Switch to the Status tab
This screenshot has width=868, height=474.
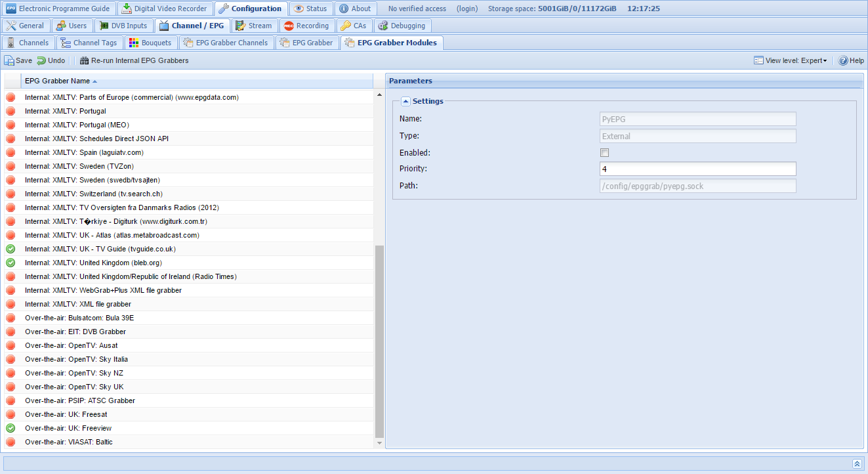(x=311, y=9)
